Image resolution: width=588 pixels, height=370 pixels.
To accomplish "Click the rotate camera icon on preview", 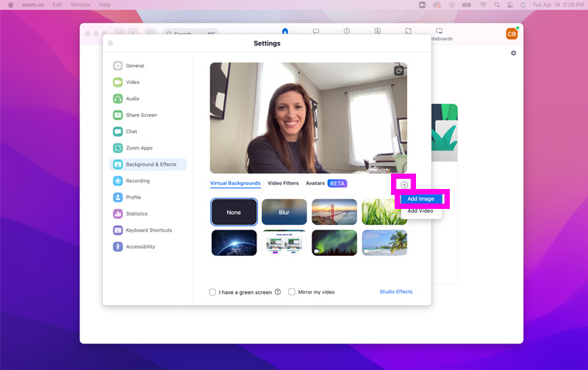I will pos(398,71).
